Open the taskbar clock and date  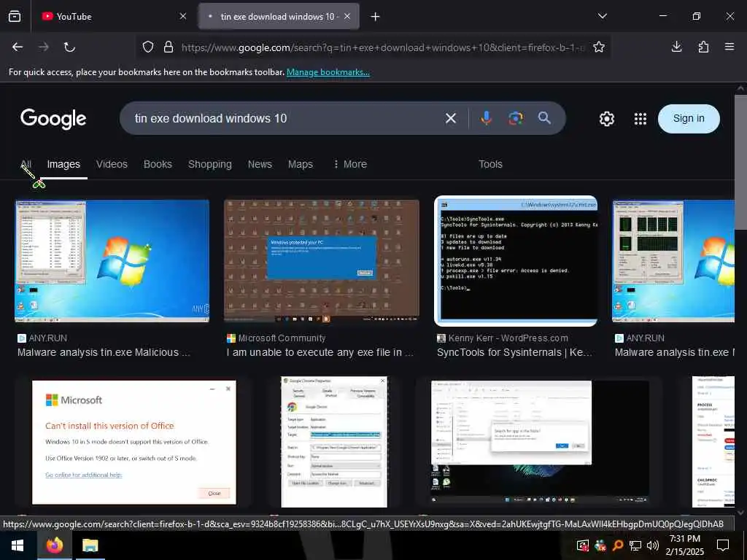point(684,545)
